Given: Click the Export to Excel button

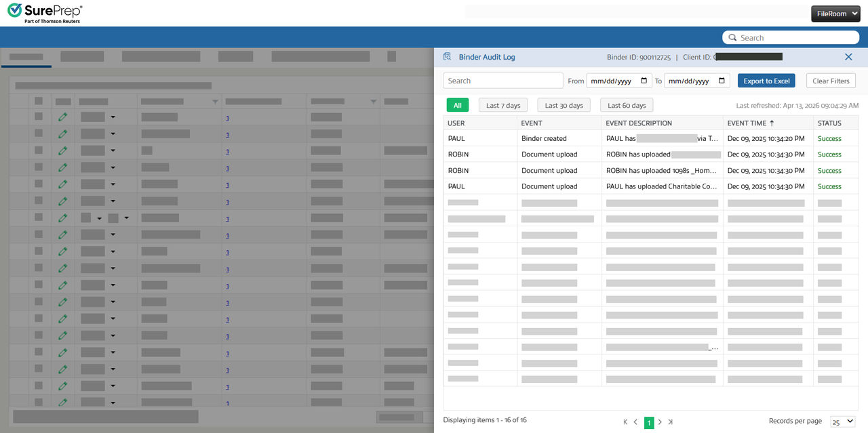Looking at the screenshot, I should tap(766, 81).
